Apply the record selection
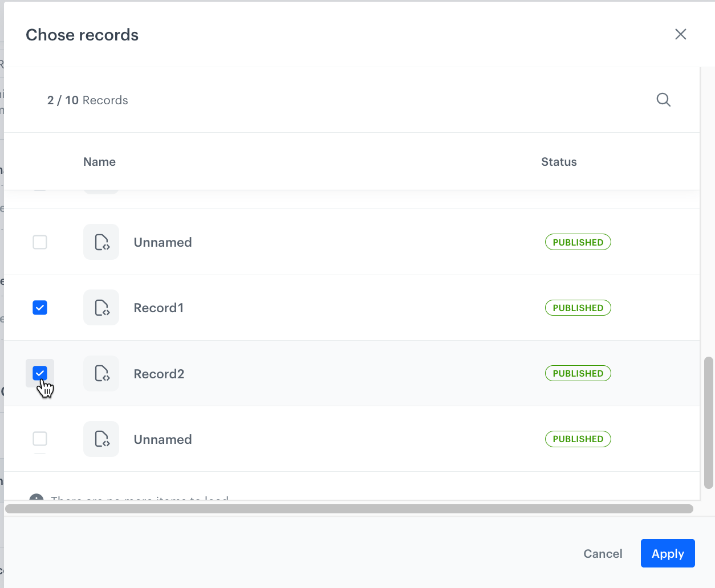Image resolution: width=715 pixels, height=588 pixels. (668, 553)
